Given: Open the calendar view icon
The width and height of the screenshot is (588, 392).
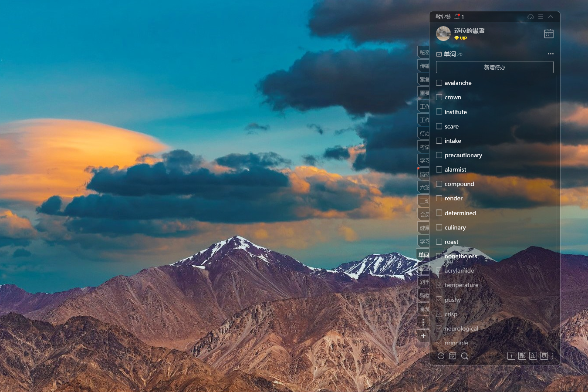Looking at the screenshot, I should (548, 34).
